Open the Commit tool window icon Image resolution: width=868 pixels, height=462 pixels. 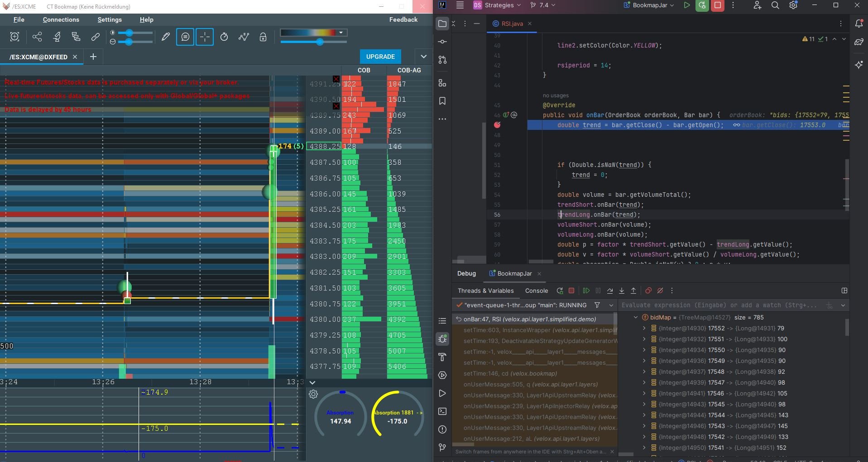(x=442, y=42)
